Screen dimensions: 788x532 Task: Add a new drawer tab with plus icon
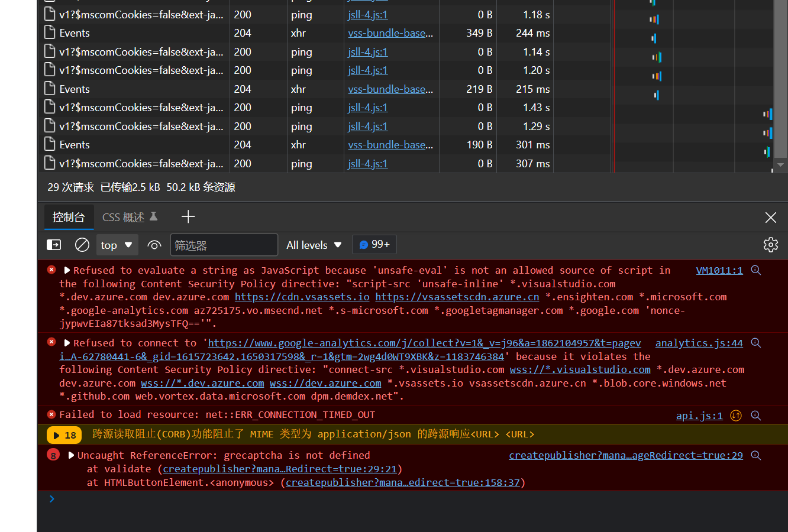[x=188, y=216]
